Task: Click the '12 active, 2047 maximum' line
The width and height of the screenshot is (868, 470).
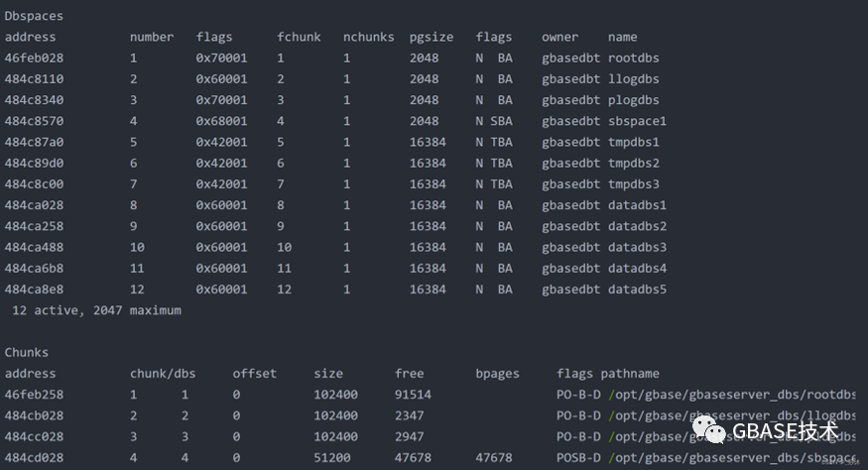Action: pyautogui.click(x=97, y=310)
